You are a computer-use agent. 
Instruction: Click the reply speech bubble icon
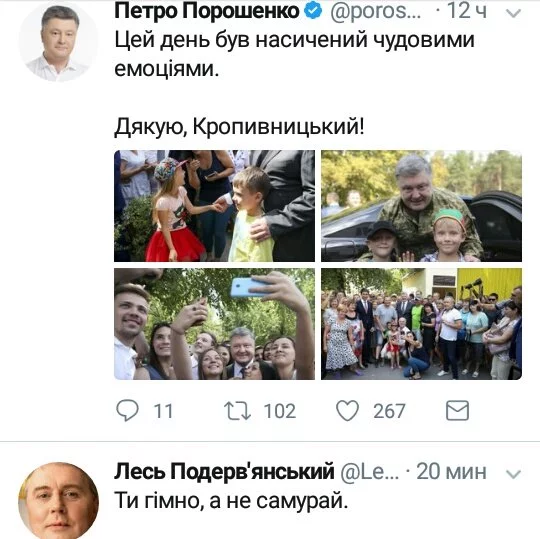128,410
